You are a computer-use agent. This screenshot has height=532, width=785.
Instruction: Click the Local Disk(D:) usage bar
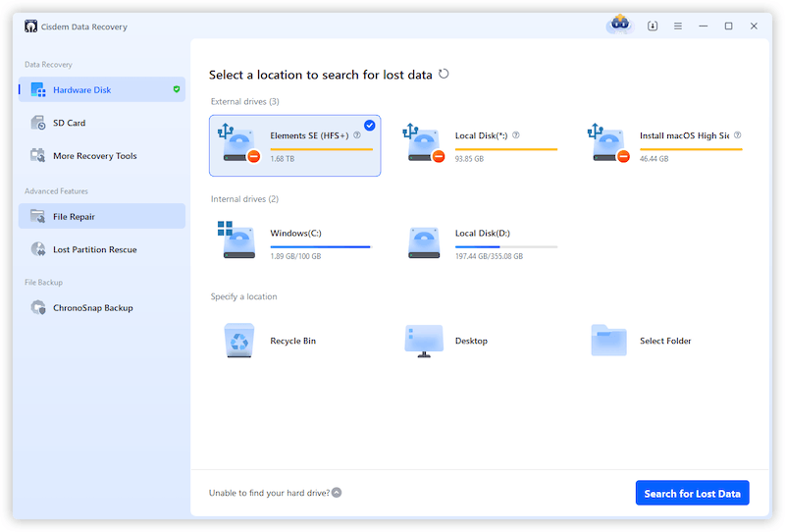506,247
